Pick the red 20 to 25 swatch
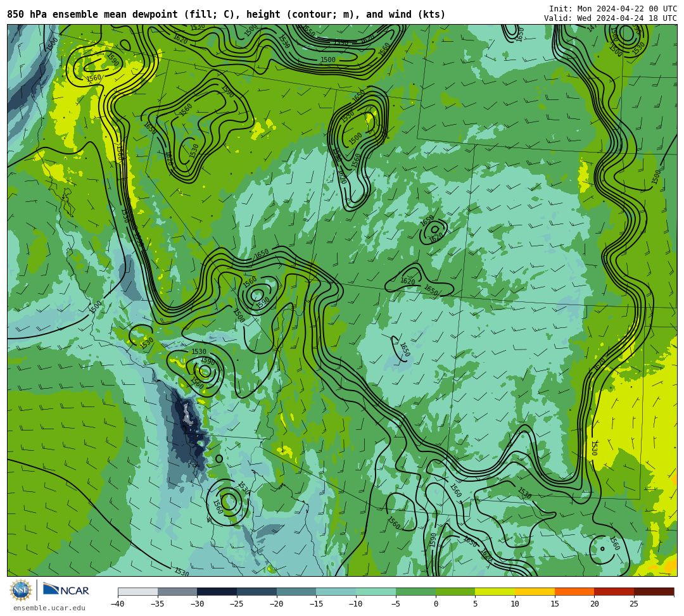The width and height of the screenshot is (684, 616). click(x=614, y=591)
